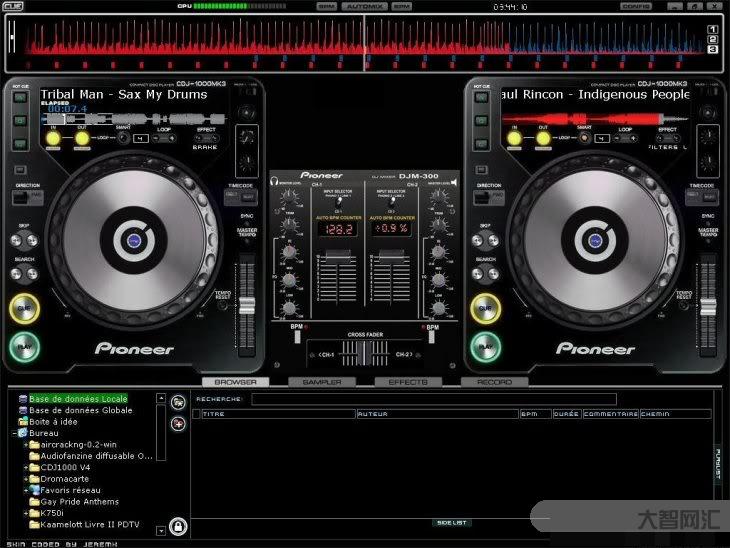Expand the Favoris réseau node
This screenshot has width=730, height=548.
[26, 490]
